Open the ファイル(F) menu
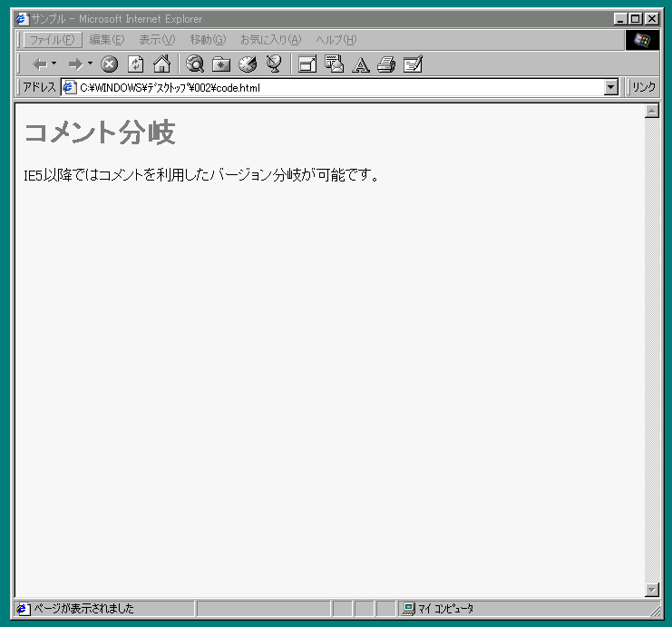Screen dimensions: 672x627 pos(53,40)
